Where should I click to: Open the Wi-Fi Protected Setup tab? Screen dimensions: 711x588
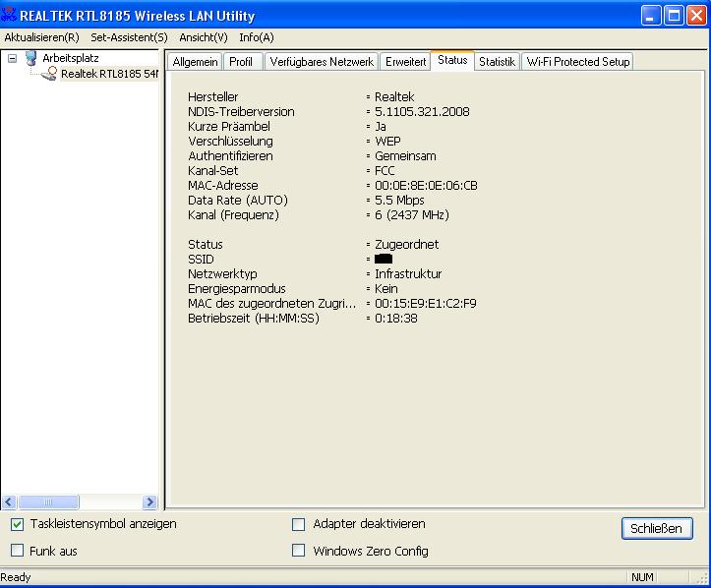tap(577, 62)
